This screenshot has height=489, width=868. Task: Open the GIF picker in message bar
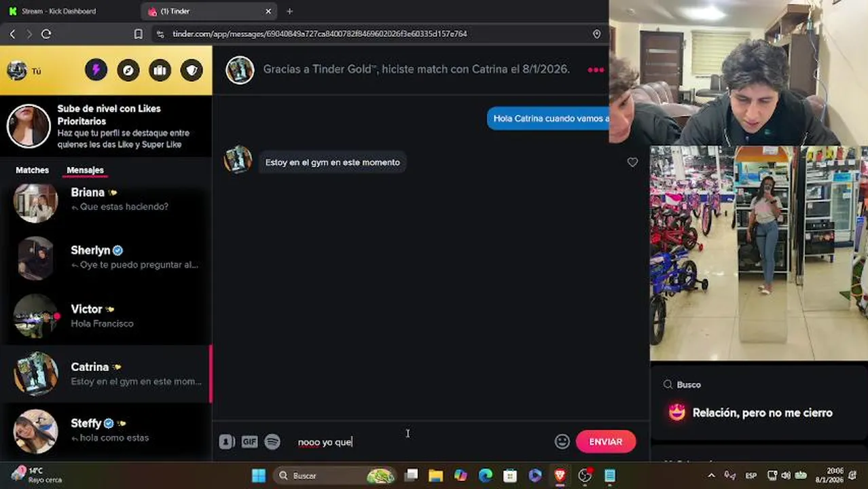pyautogui.click(x=249, y=442)
